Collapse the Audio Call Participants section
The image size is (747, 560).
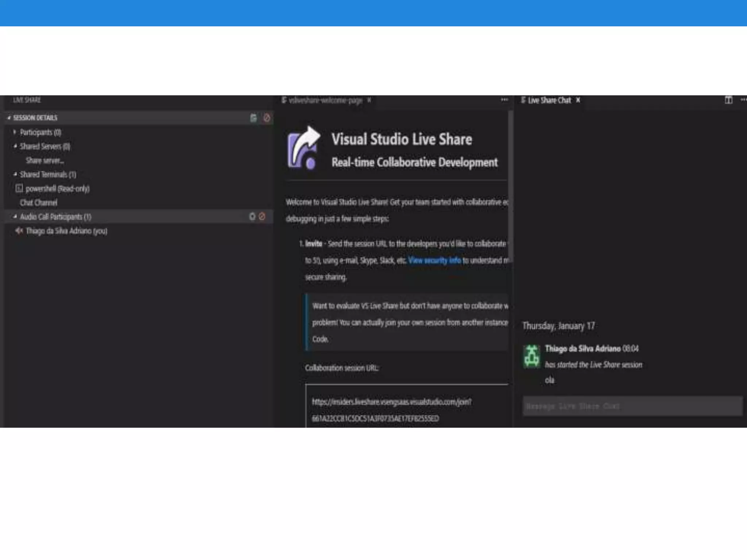point(15,217)
